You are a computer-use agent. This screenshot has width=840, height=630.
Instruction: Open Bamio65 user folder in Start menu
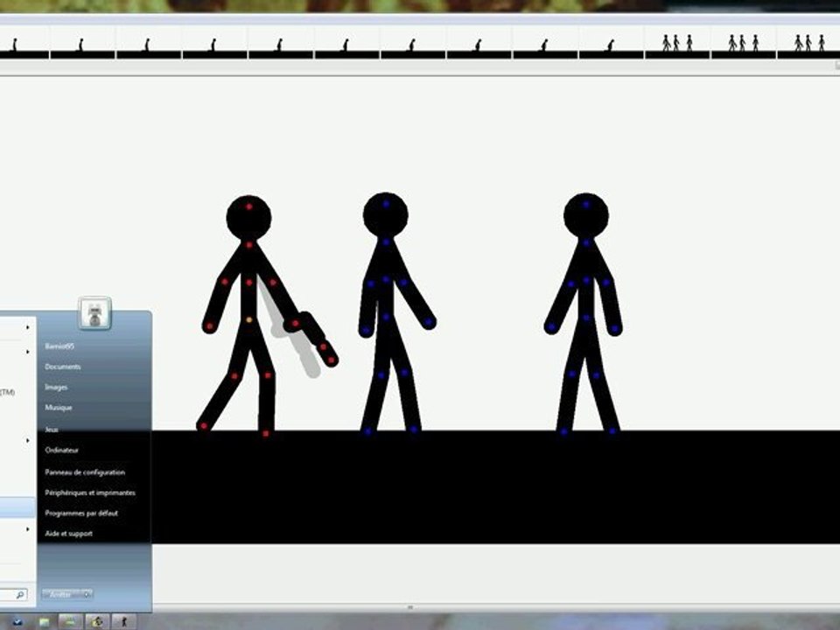point(59,346)
